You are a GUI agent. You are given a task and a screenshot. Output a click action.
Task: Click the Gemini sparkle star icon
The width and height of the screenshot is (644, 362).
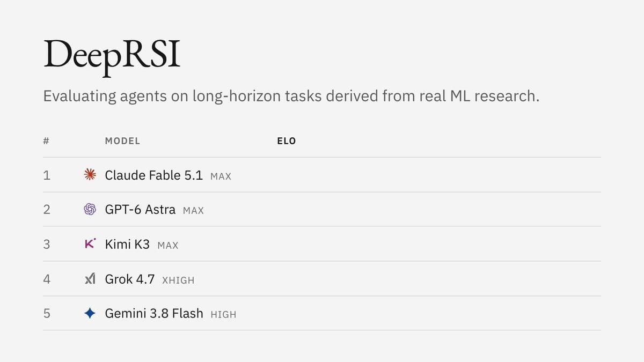pyautogui.click(x=90, y=314)
